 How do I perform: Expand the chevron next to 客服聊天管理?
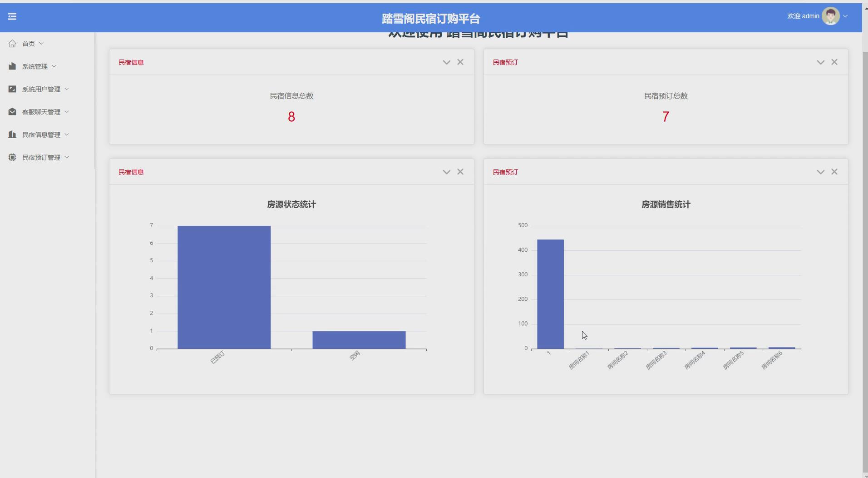(67, 112)
